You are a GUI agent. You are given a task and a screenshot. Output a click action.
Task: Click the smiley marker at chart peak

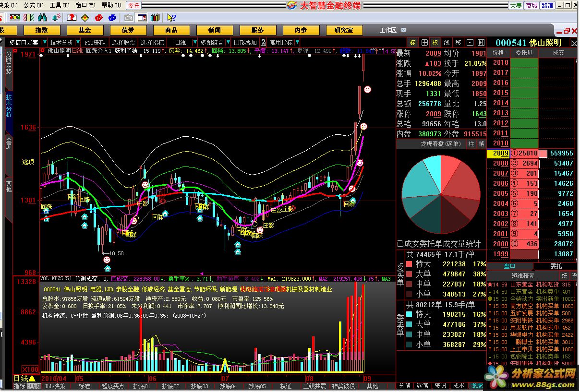367,89
